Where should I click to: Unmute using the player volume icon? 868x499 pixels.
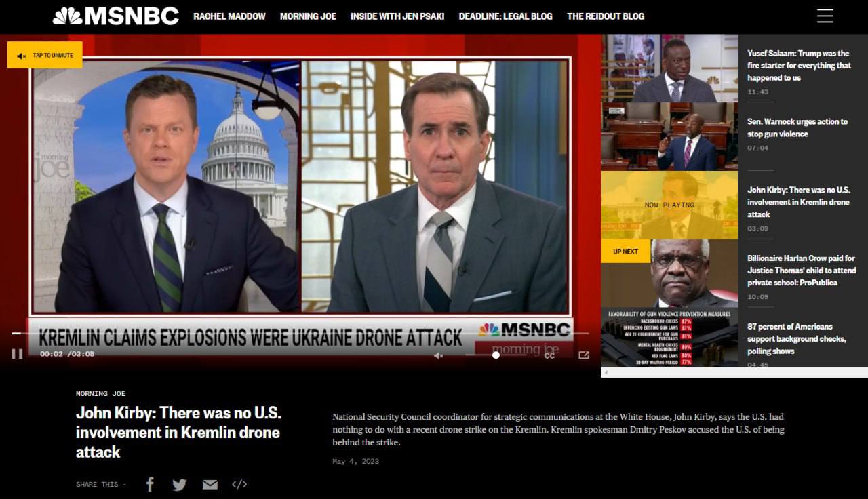click(438, 355)
